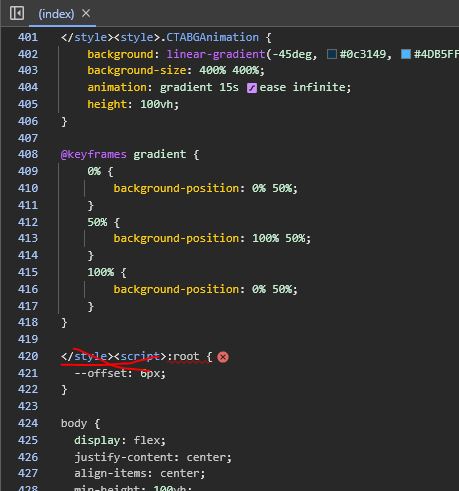Click line number 401 in the gutter
Viewport: 459px width, 491px height.
pos(28,37)
